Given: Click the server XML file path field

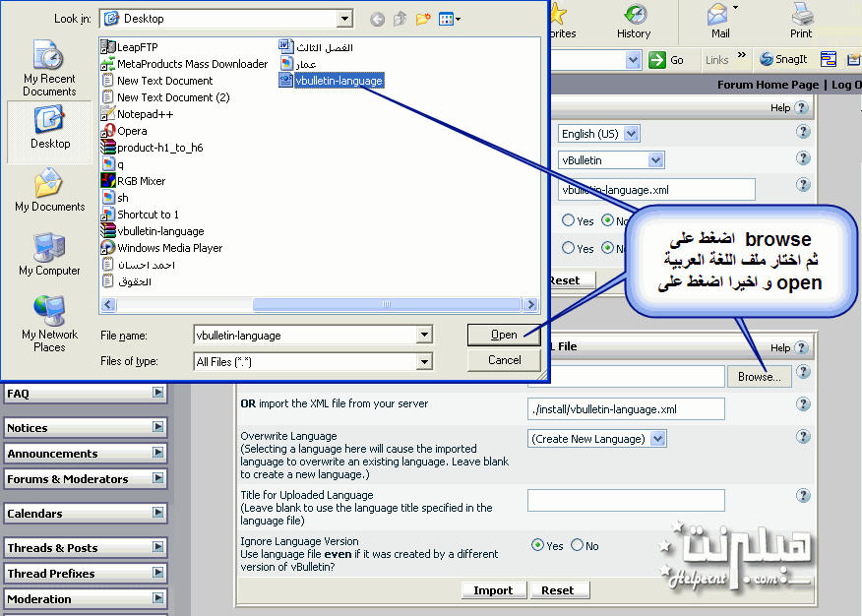Looking at the screenshot, I should [x=626, y=408].
